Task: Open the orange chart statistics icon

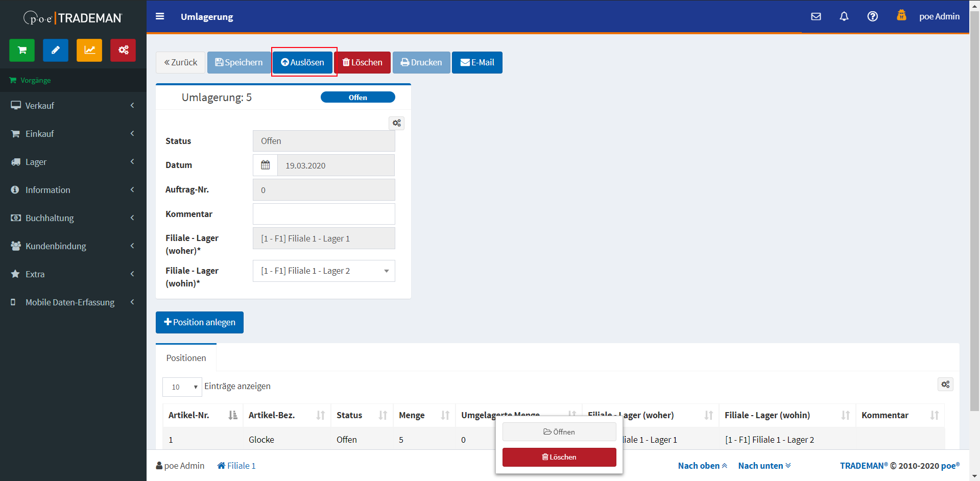Action: point(89,50)
